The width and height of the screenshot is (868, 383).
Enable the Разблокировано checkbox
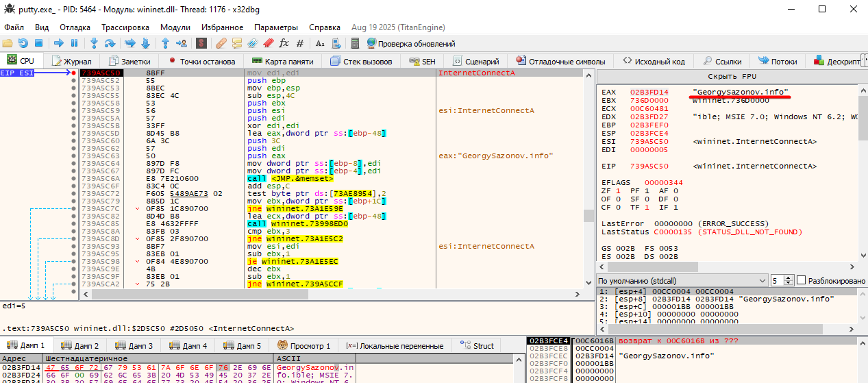pyautogui.click(x=801, y=281)
